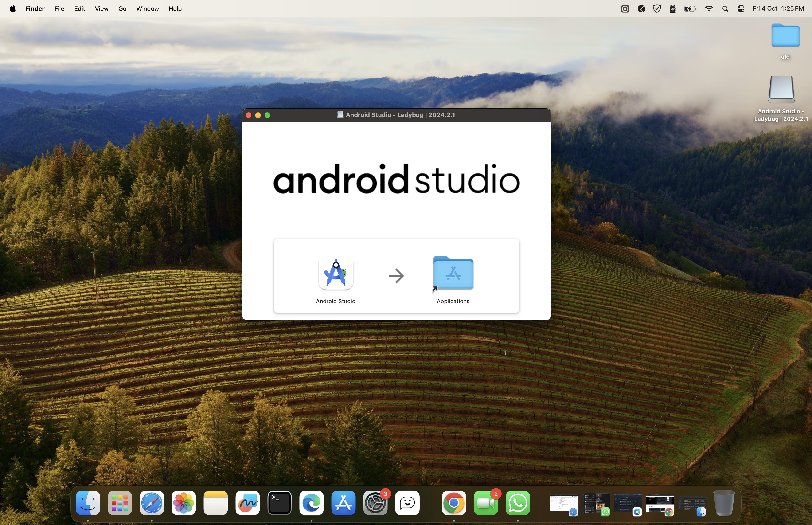Click the disk proxy icon in the installer title bar
The image size is (812, 525).
coord(340,115)
